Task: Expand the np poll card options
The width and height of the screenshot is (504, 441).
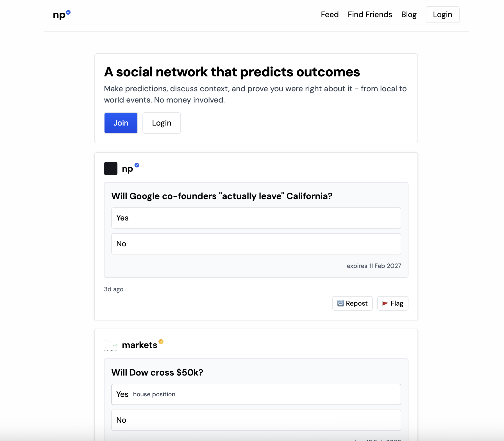Action: (x=222, y=196)
